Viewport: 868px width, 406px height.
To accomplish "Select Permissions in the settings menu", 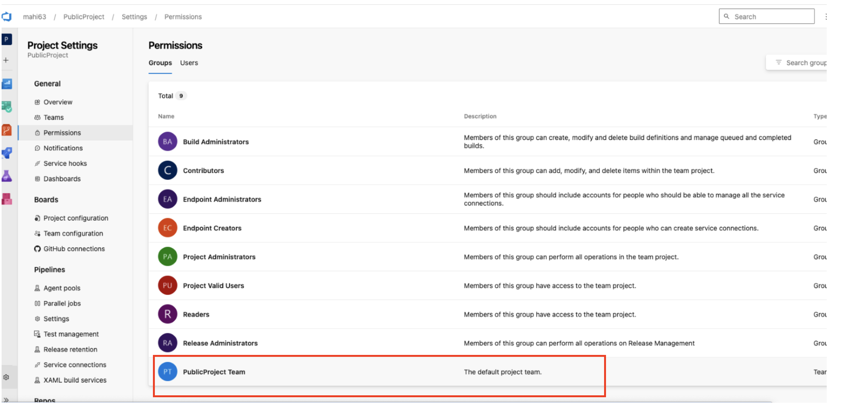I will point(76,133).
